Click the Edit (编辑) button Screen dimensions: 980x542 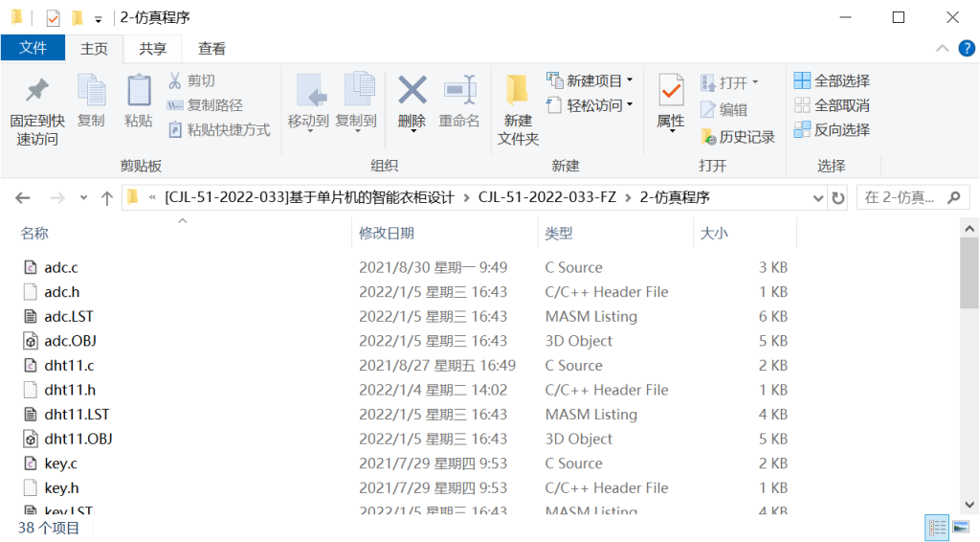click(724, 110)
